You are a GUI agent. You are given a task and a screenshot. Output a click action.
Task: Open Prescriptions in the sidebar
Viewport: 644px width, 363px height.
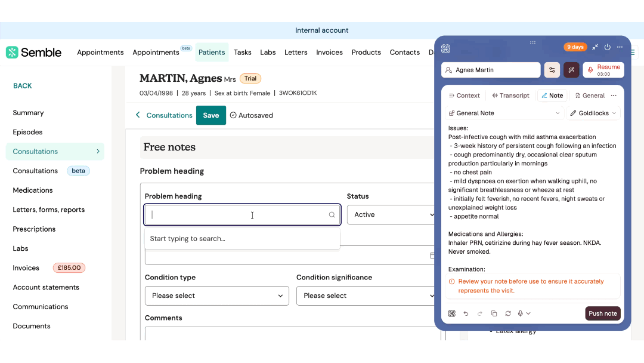coord(34,229)
